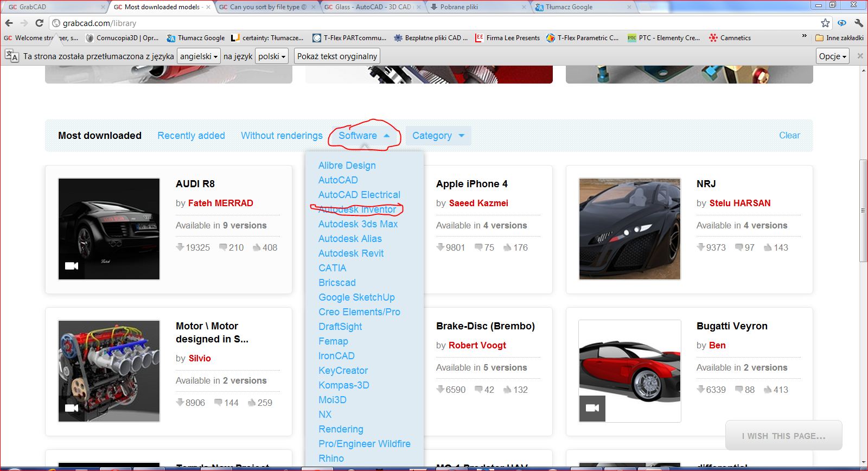
Task: Open Chrome wrench settings menu
Action: point(858,23)
